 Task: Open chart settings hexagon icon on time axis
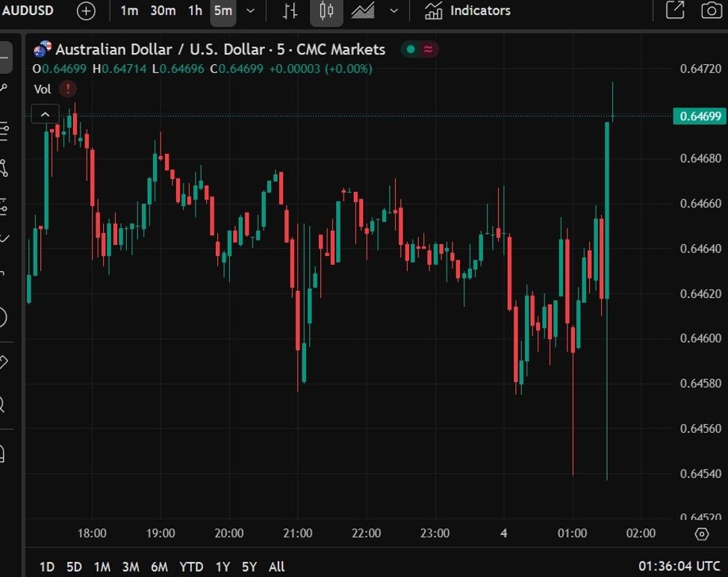click(x=701, y=534)
